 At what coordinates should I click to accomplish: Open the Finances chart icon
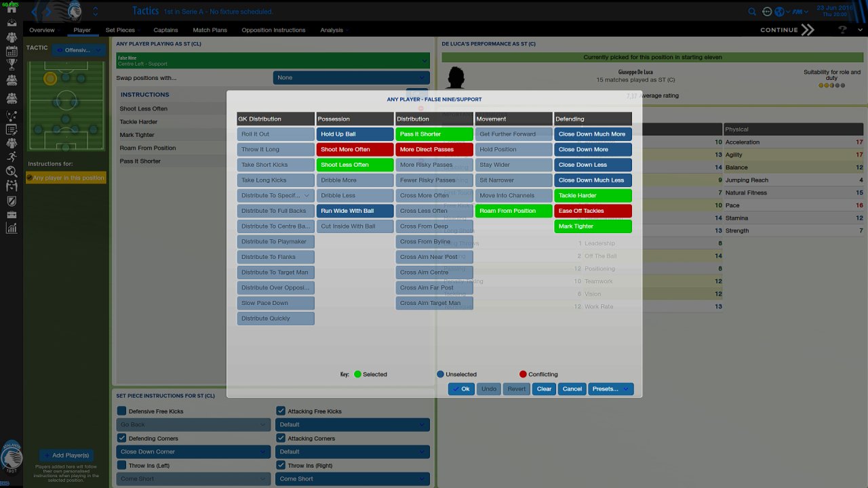pyautogui.click(x=12, y=228)
